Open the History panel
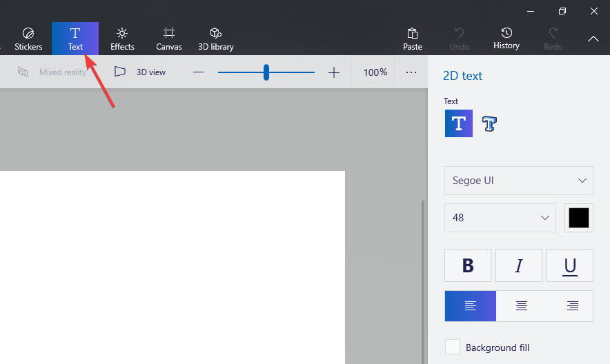This screenshot has width=610, height=364. pos(506,39)
